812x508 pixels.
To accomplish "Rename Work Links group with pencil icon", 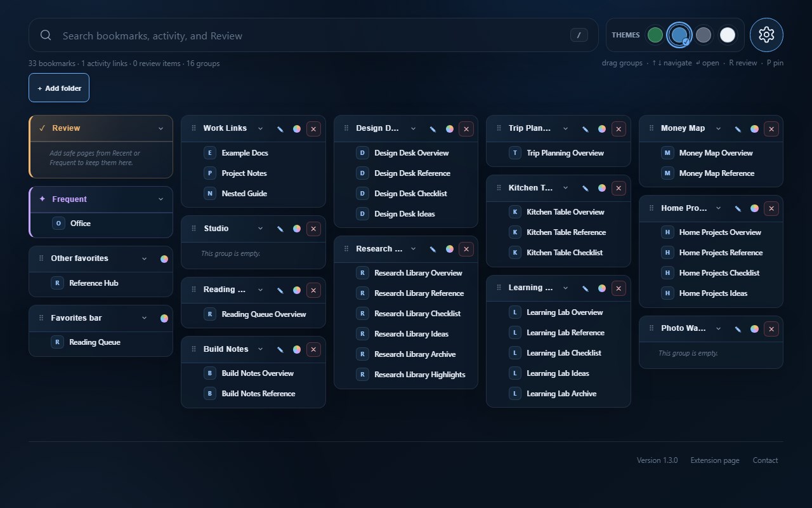I will pos(280,129).
